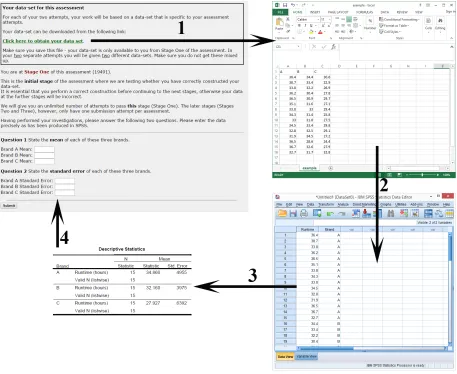The width and height of the screenshot is (457, 374).
Task: Click the Runtime column header in SPSS
Action: tap(308, 229)
